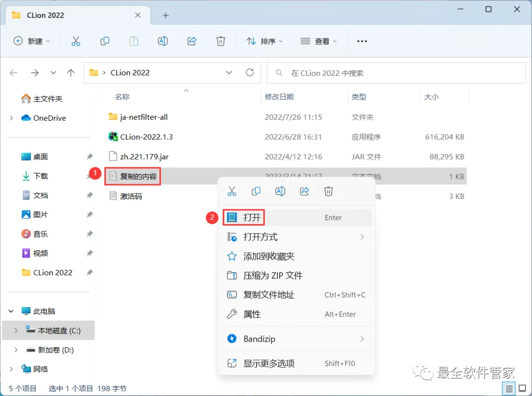Go up one folder level

pos(70,72)
